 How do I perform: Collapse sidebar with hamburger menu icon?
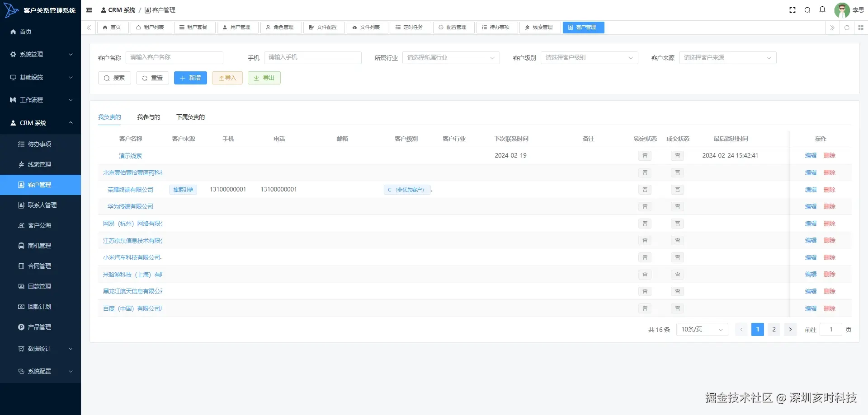[x=89, y=10]
